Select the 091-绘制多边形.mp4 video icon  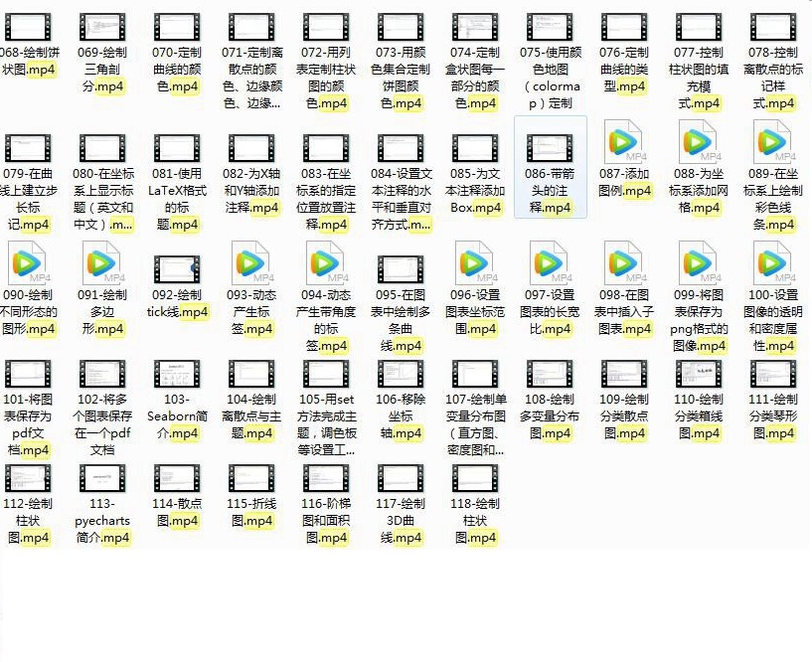coord(102,265)
